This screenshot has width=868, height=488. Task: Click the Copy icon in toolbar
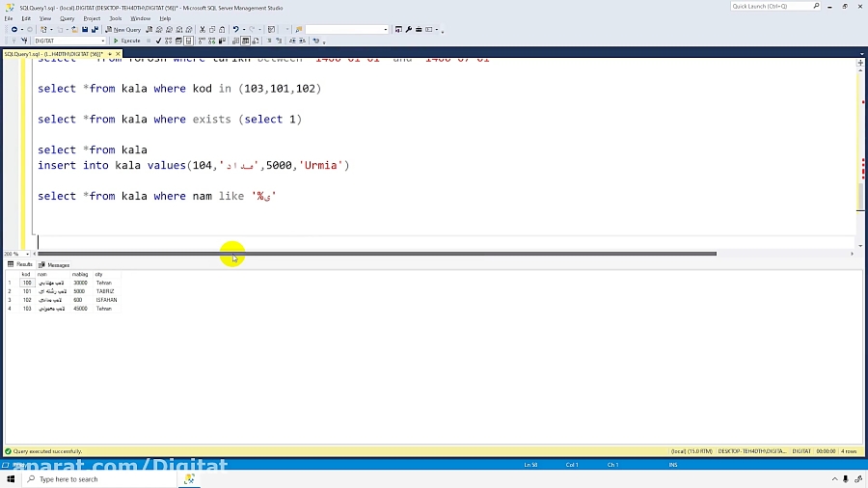(x=212, y=29)
